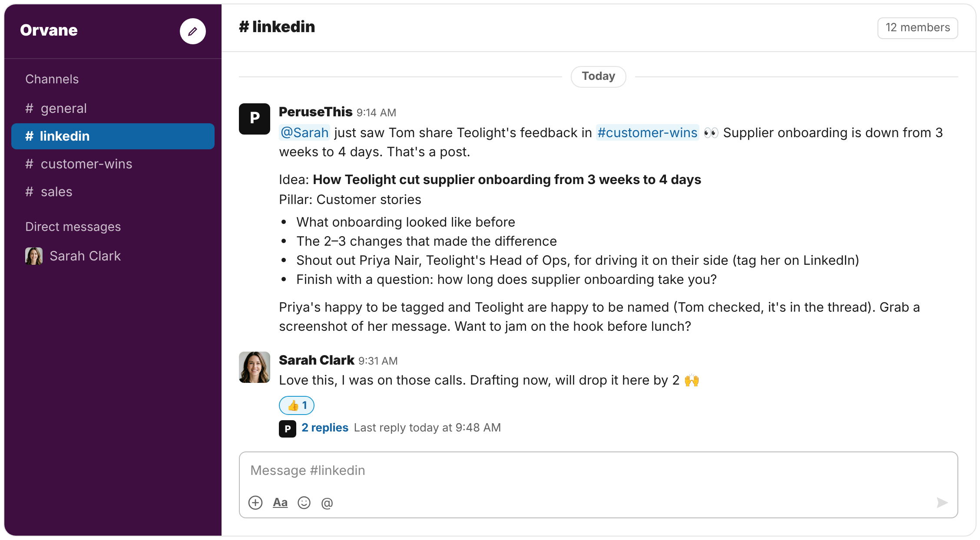The width and height of the screenshot is (980, 540).
Task: Select the linkedin channel in sidebar
Action: click(113, 136)
